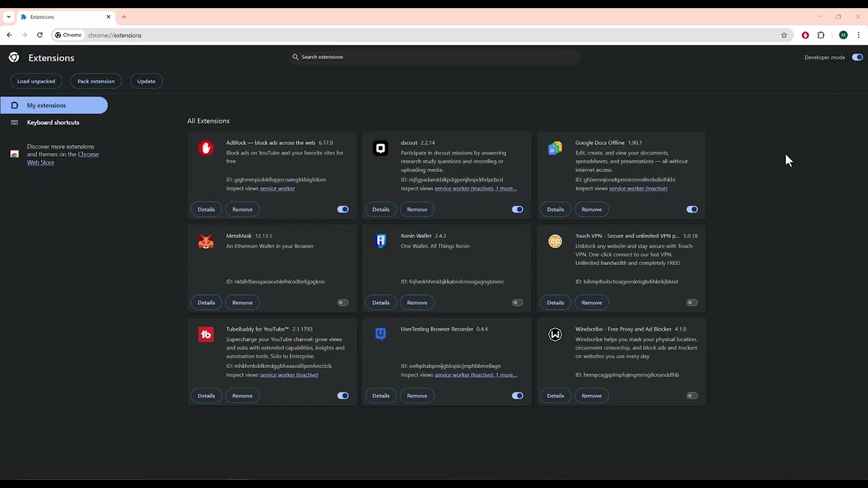Viewport: 868px width, 488px height.
Task: Focus the Search extensions field
Action: pyautogui.click(x=434, y=57)
